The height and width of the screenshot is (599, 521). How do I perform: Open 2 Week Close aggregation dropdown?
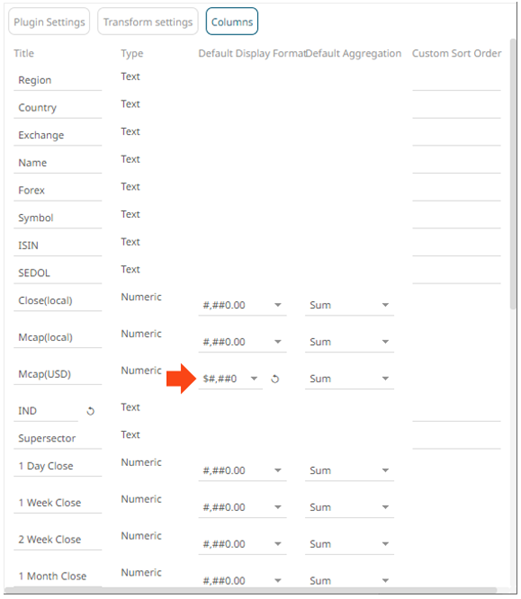click(349, 544)
